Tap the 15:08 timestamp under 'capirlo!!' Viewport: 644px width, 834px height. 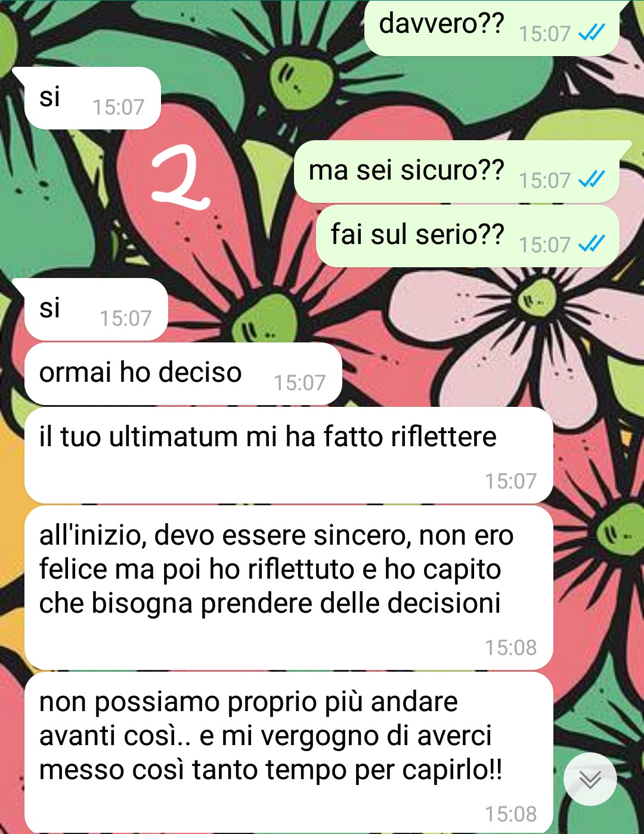click(510, 814)
